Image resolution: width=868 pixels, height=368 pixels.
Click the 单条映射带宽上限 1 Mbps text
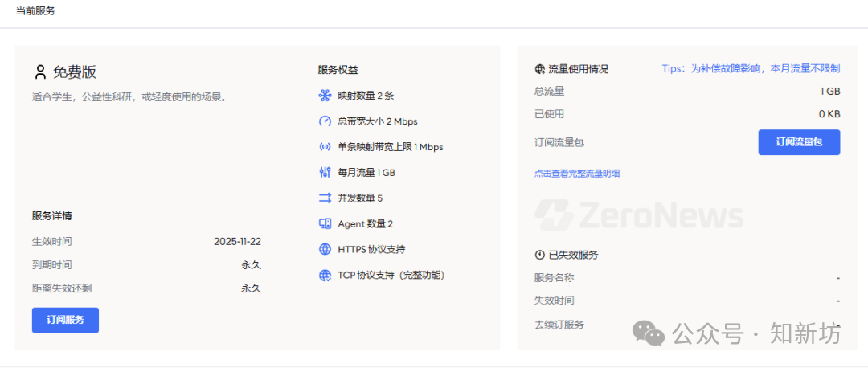pyautogui.click(x=391, y=147)
